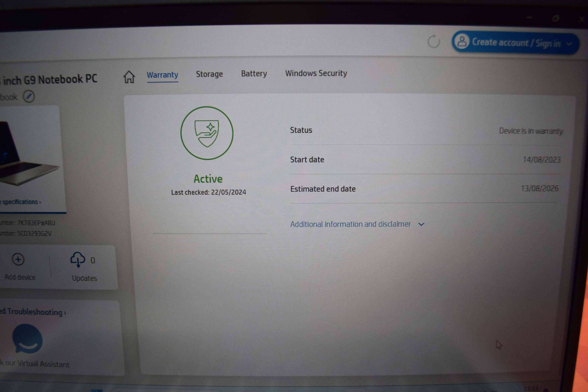Click the refresh circular arrow icon
The height and width of the screenshot is (392, 588).
click(x=433, y=41)
